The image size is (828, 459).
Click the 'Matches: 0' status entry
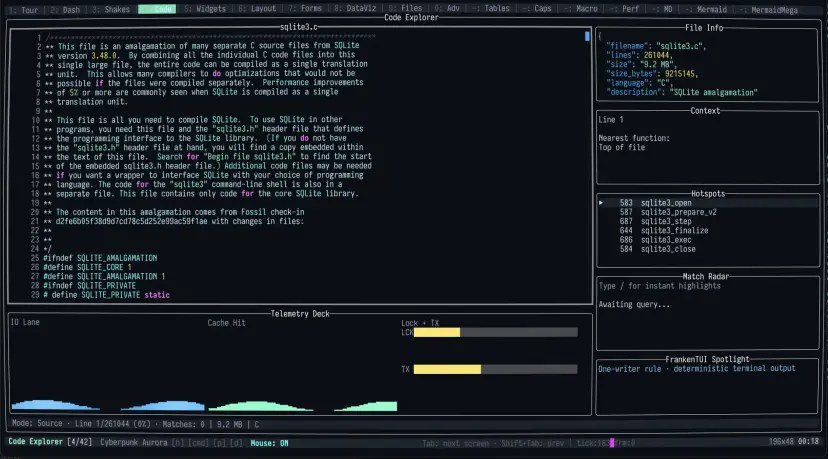click(x=183, y=424)
